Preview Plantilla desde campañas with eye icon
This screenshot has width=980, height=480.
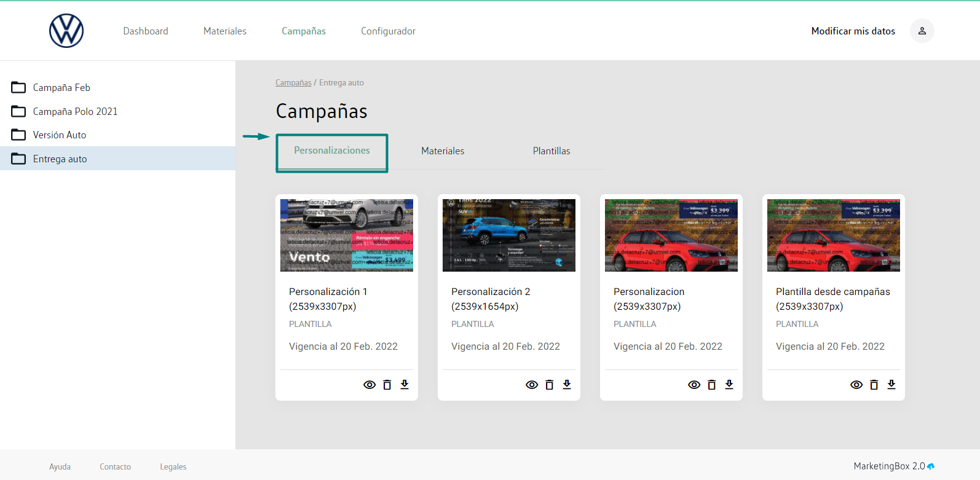pos(856,385)
